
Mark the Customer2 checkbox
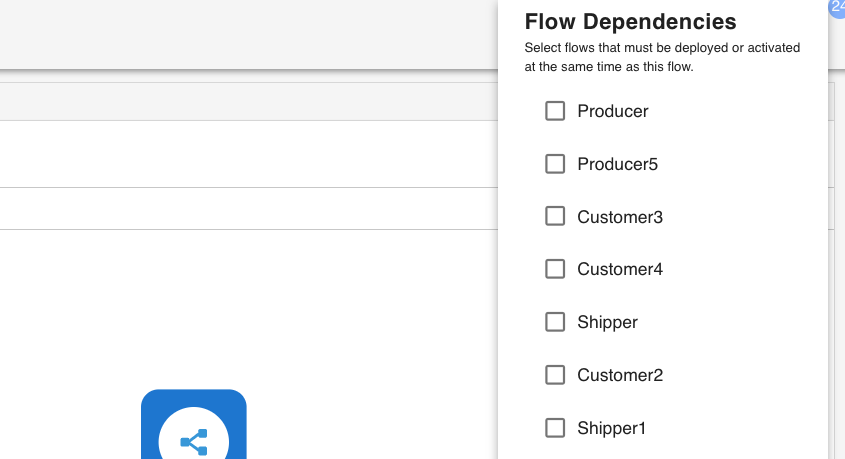(x=555, y=375)
